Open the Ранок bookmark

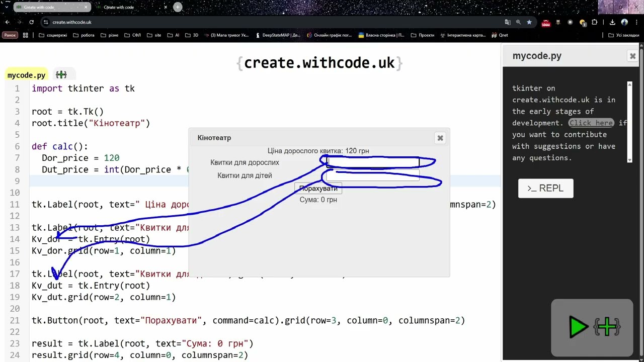point(10,35)
